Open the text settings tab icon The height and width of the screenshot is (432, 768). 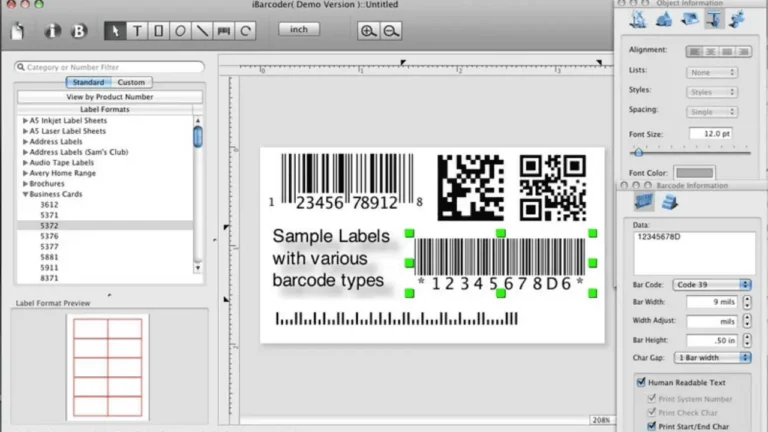pos(714,19)
